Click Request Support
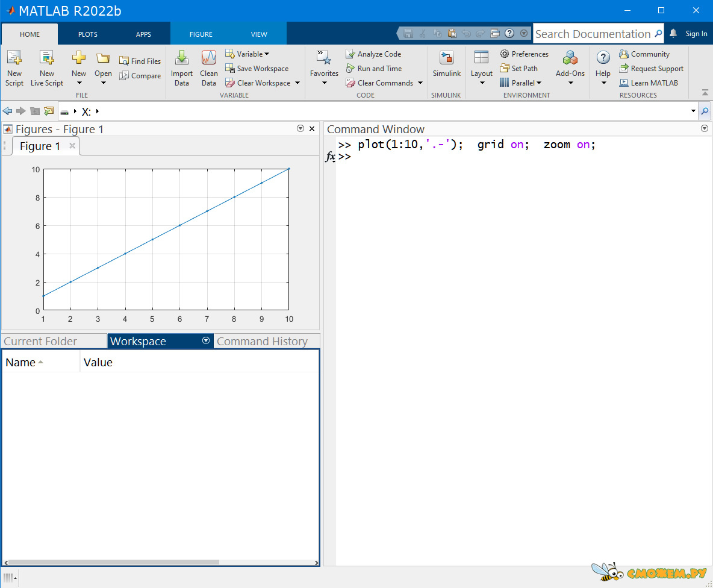713x588 pixels. point(651,68)
